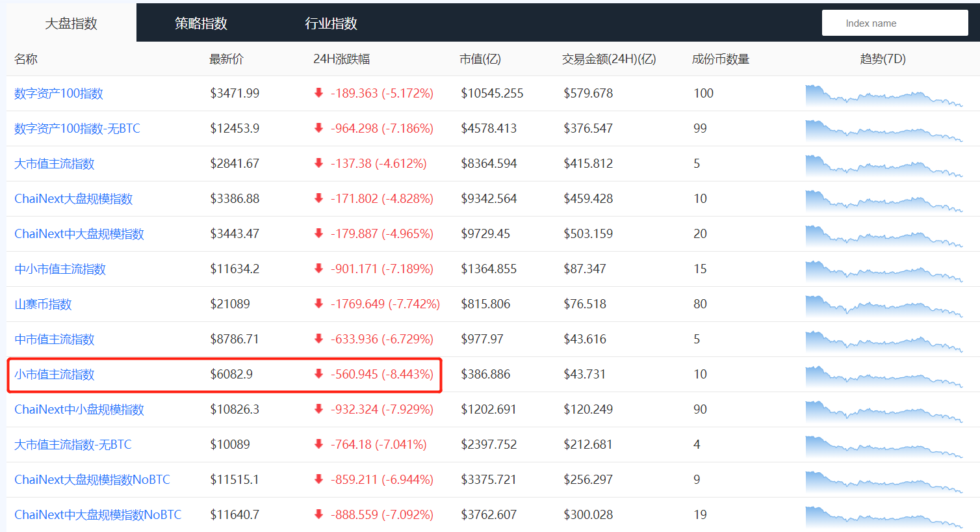Click red down arrow beside -964.298
The image size is (980, 532).
pos(318,128)
